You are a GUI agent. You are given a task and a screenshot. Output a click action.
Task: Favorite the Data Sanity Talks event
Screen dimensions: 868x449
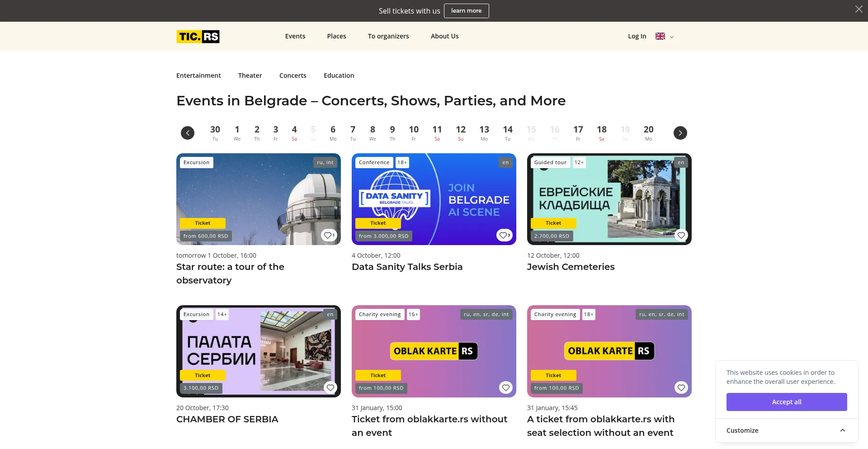(505, 235)
